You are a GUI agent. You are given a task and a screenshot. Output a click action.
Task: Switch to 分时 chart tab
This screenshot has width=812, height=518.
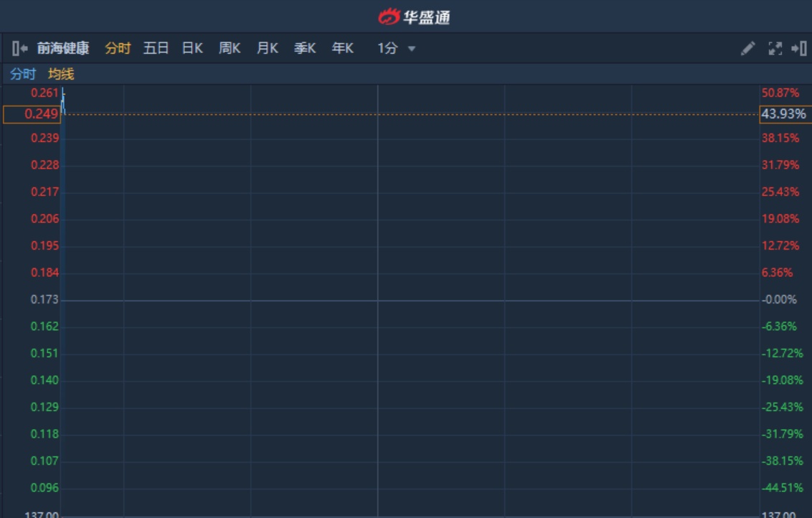(118, 49)
